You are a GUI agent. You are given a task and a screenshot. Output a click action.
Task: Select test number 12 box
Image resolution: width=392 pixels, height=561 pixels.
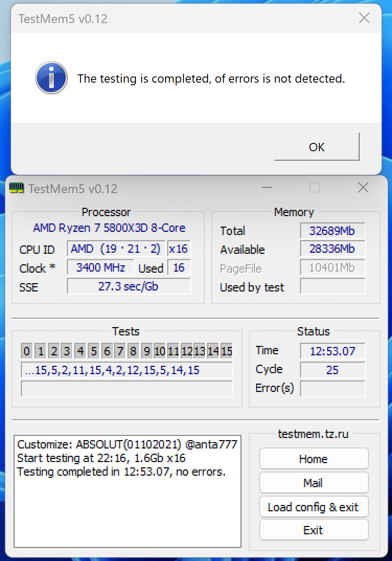(x=187, y=351)
